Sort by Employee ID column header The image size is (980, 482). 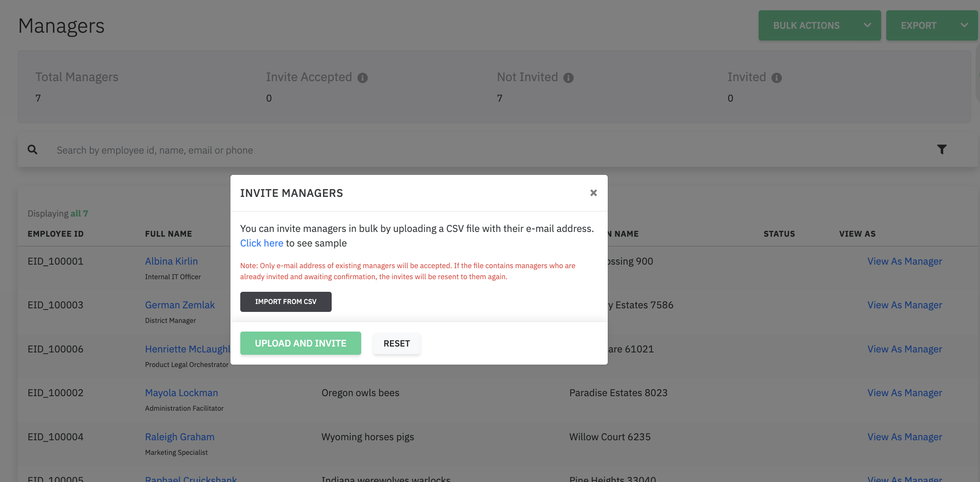point(56,234)
